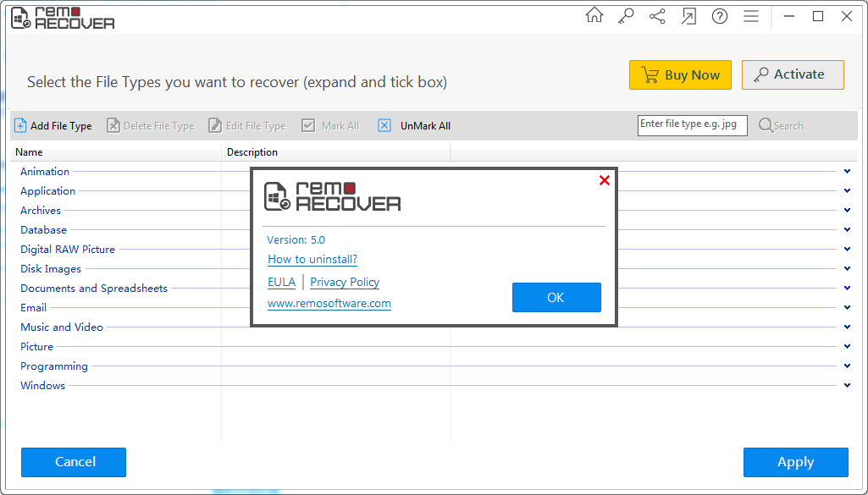Click the export arrow icon in title bar
This screenshot has height=495, width=868.
[688, 17]
